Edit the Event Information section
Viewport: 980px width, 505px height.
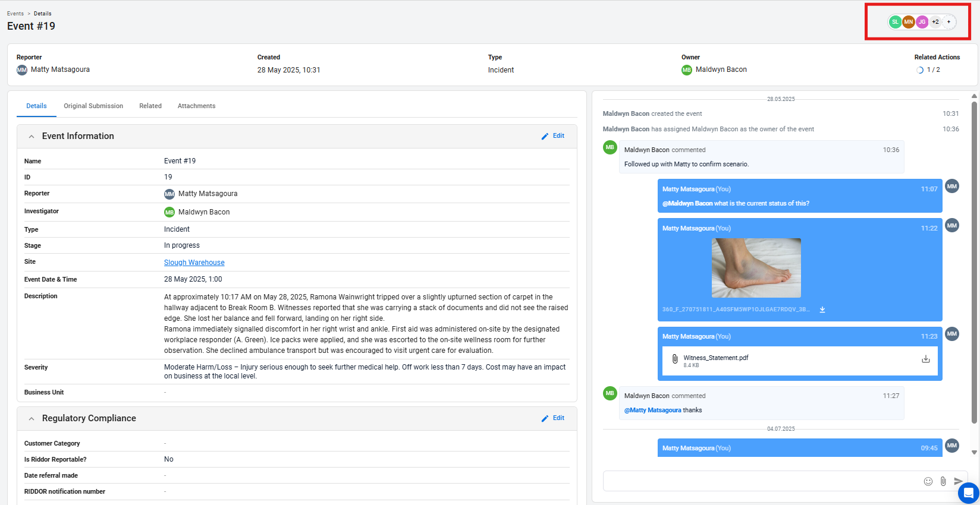pos(553,136)
